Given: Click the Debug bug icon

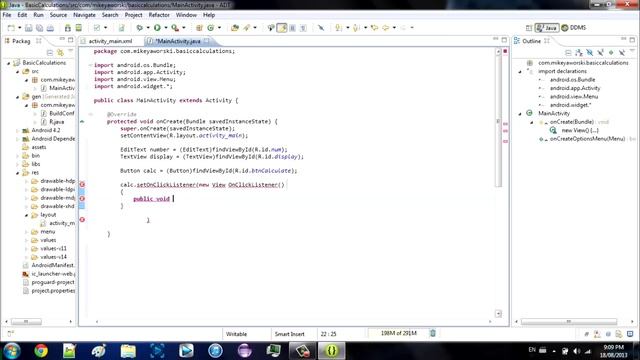Looking at the screenshot, I should coord(140,28).
